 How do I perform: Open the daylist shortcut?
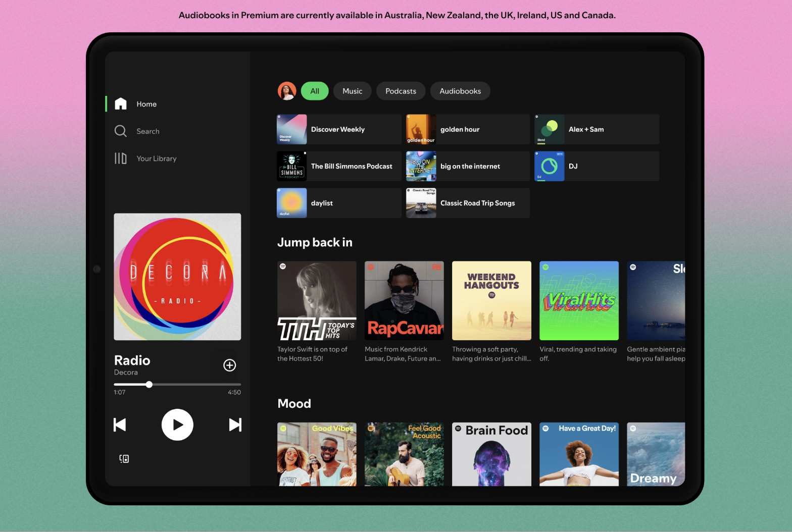[339, 203]
